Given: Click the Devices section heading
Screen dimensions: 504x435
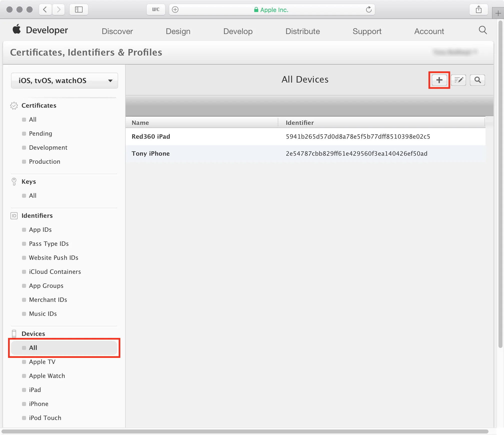Looking at the screenshot, I should click(x=33, y=334).
